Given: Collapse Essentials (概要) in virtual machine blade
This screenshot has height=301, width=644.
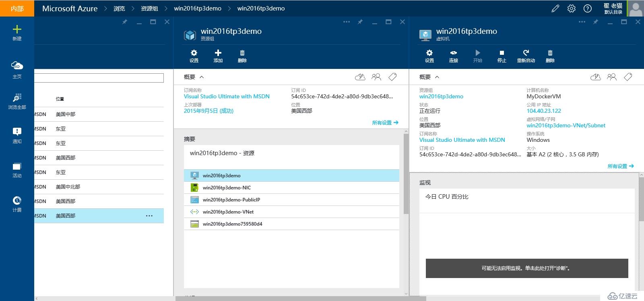Looking at the screenshot, I should coord(429,77).
